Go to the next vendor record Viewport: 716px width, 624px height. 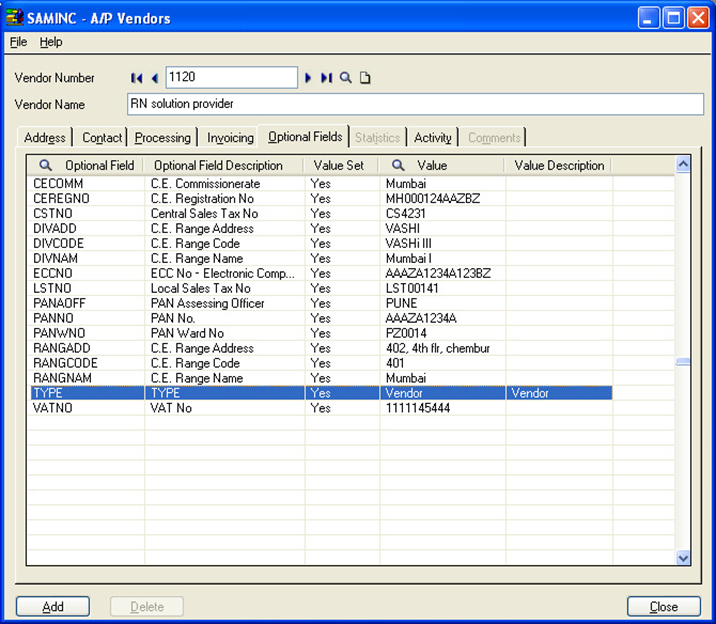[x=308, y=78]
